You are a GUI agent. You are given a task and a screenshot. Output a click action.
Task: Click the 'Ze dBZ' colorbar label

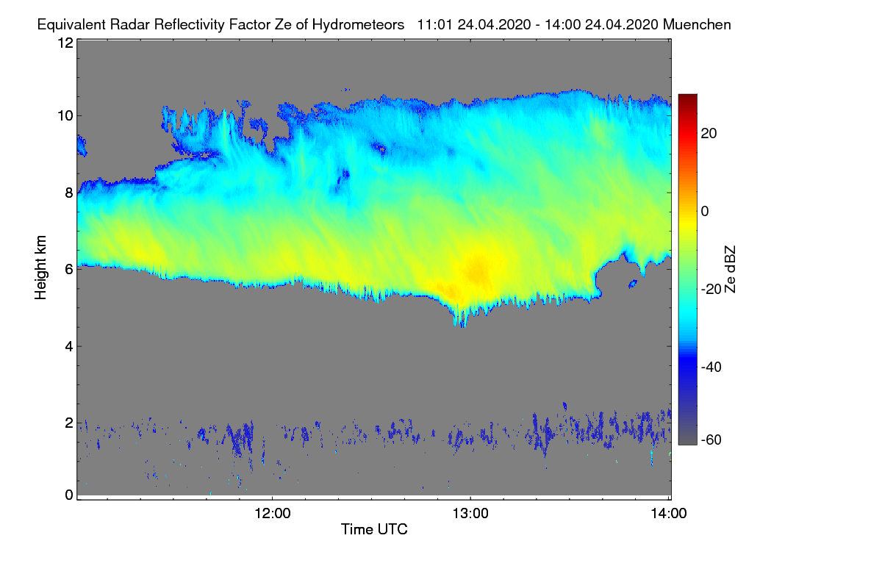tap(731, 268)
